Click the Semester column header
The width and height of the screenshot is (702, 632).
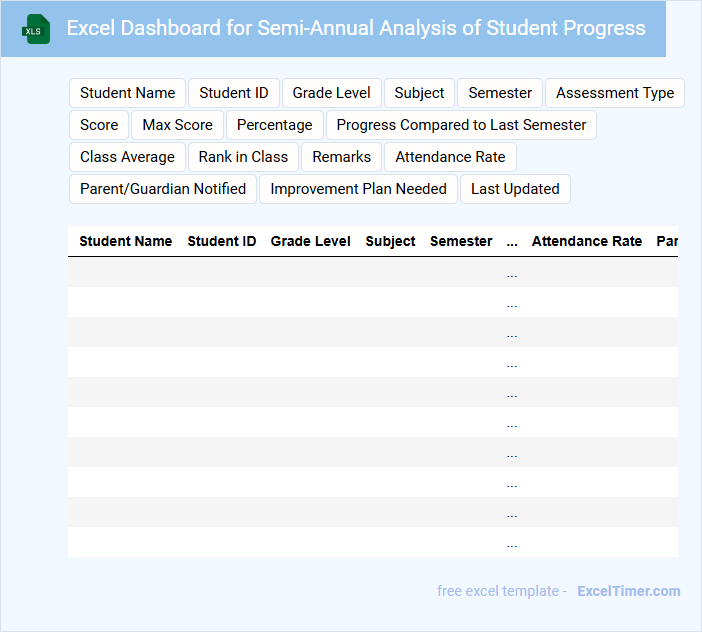tap(461, 241)
